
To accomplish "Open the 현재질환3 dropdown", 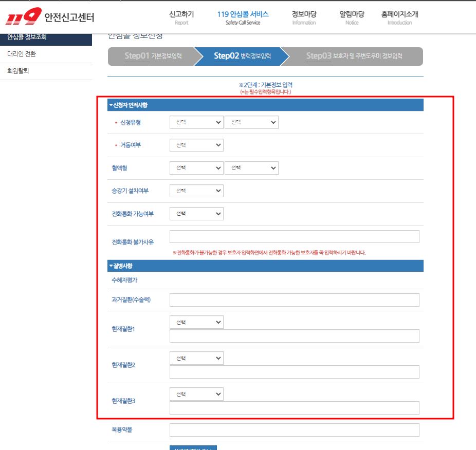I will (x=196, y=394).
